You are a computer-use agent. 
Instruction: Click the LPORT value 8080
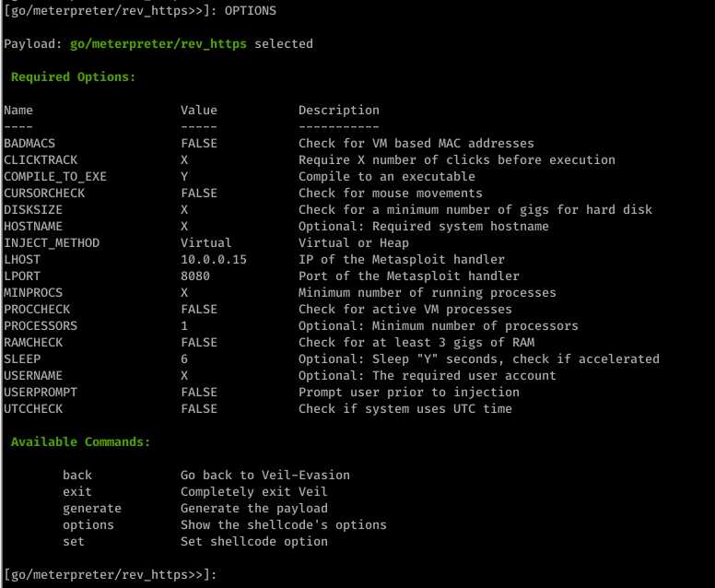point(195,276)
